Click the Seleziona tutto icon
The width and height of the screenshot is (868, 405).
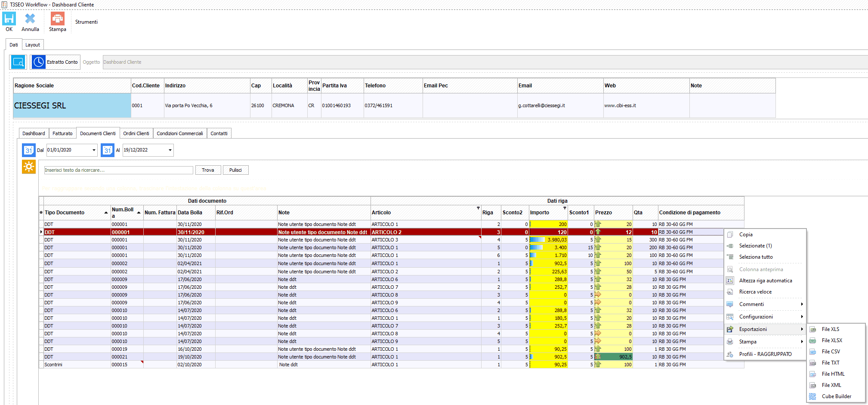tap(730, 257)
